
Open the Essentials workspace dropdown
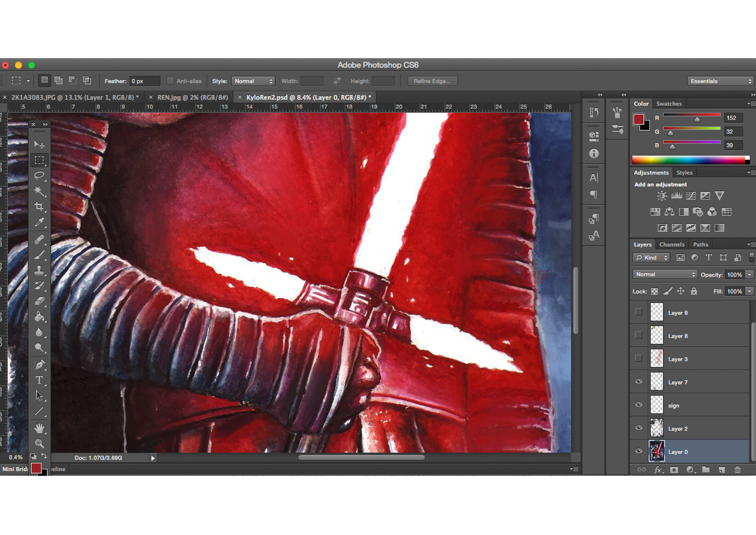pyautogui.click(x=720, y=81)
